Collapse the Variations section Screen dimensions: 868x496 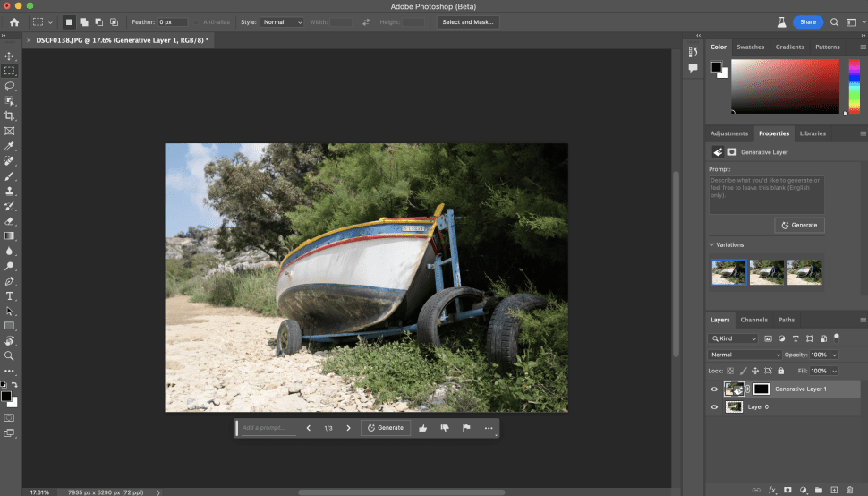tap(712, 244)
